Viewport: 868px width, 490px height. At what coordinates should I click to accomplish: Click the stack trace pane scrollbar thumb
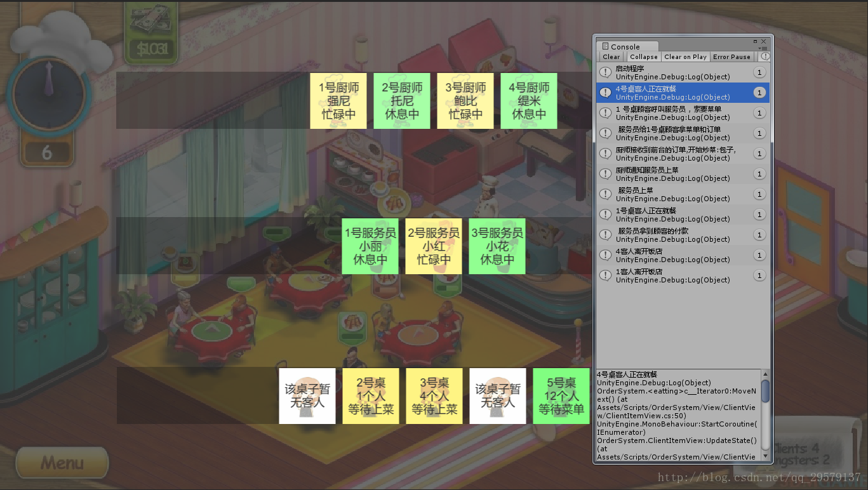pyautogui.click(x=765, y=390)
